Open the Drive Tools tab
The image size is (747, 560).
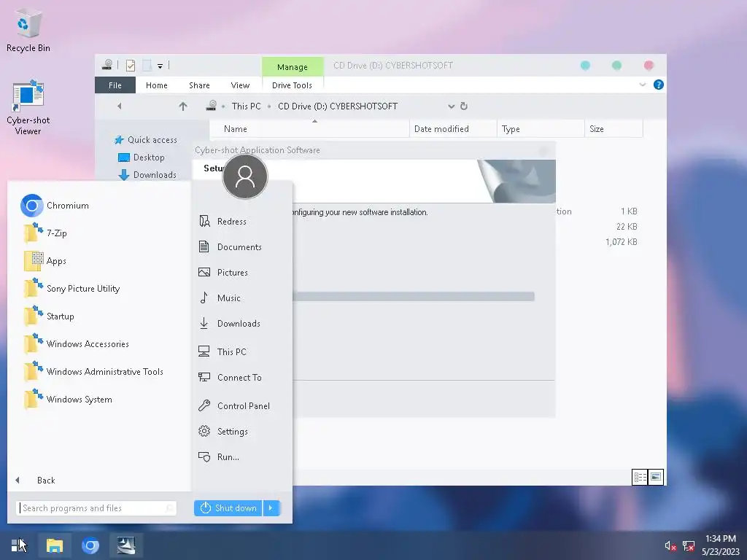point(292,85)
